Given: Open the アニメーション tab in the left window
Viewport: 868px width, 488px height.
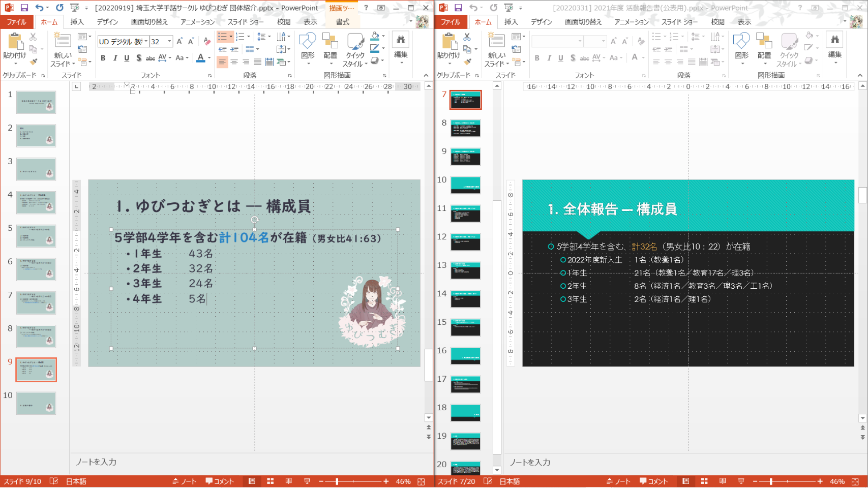Looking at the screenshot, I should point(197,22).
